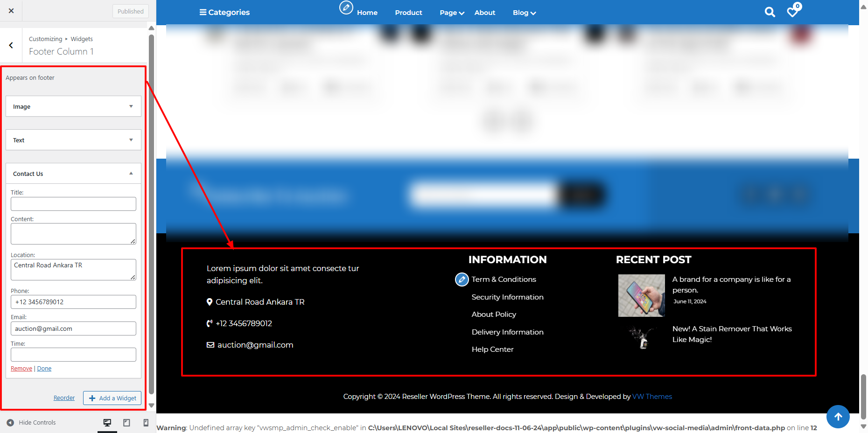This screenshot has height=433, width=868.
Task: Close the Customizer panel
Action: point(11,11)
